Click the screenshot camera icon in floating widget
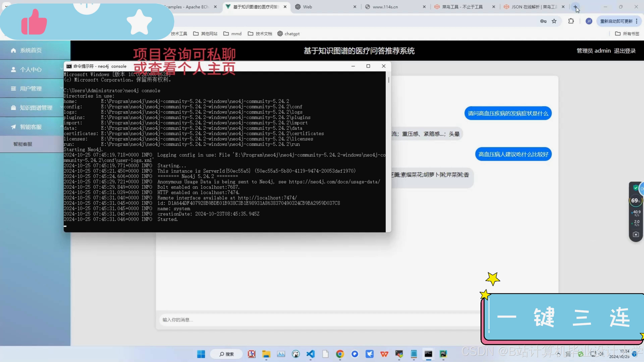 click(636, 234)
